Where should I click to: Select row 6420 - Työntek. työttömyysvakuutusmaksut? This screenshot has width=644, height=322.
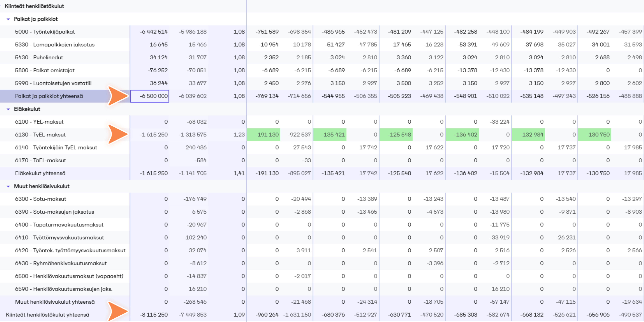322,251
